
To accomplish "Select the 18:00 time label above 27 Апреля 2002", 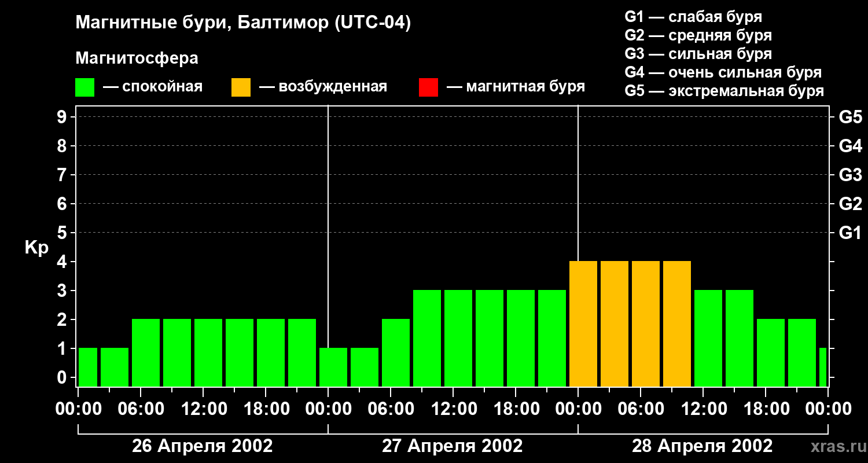I will click(517, 409).
